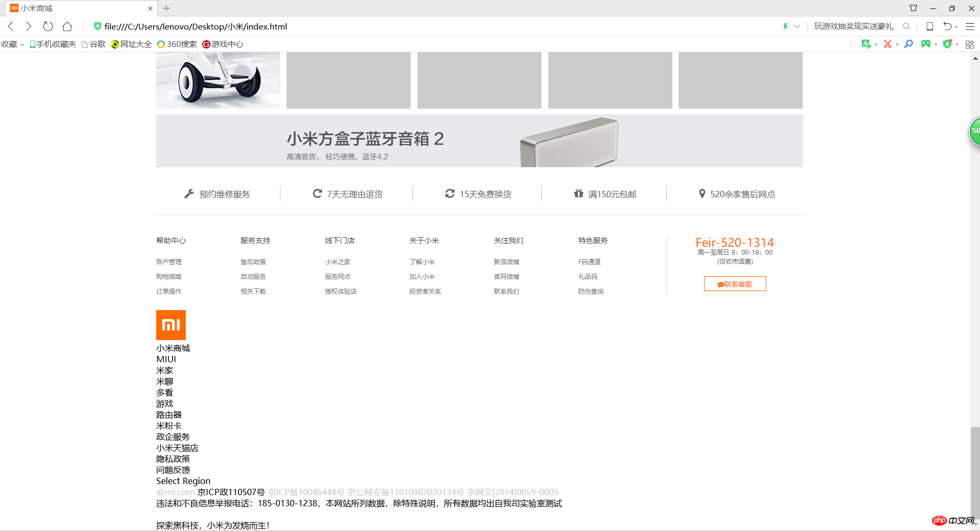980x531 pixels.
Task: Reload the current page
Action: 48,26
